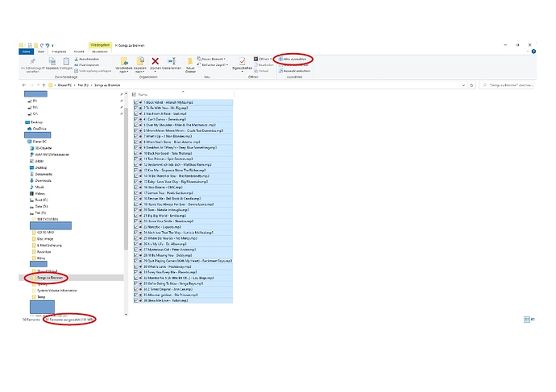Click the Name column header
556x392 pixels.
(143, 94)
